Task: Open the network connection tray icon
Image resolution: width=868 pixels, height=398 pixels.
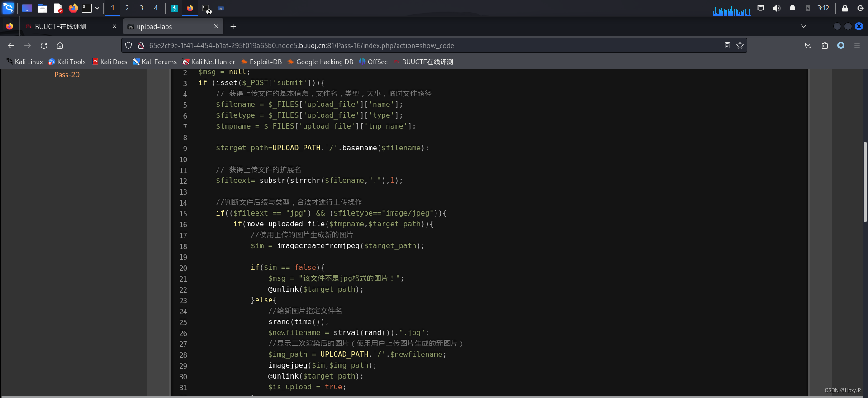Action: [761, 8]
